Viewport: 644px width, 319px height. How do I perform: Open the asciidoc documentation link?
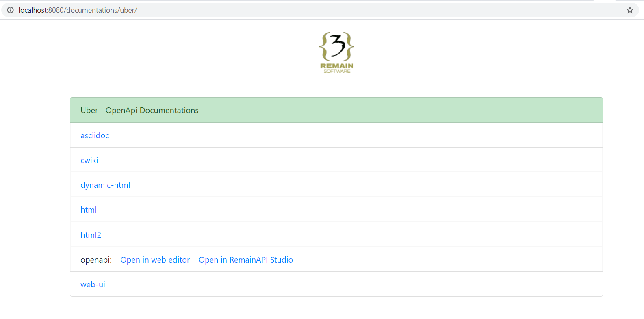click(95, 135)
